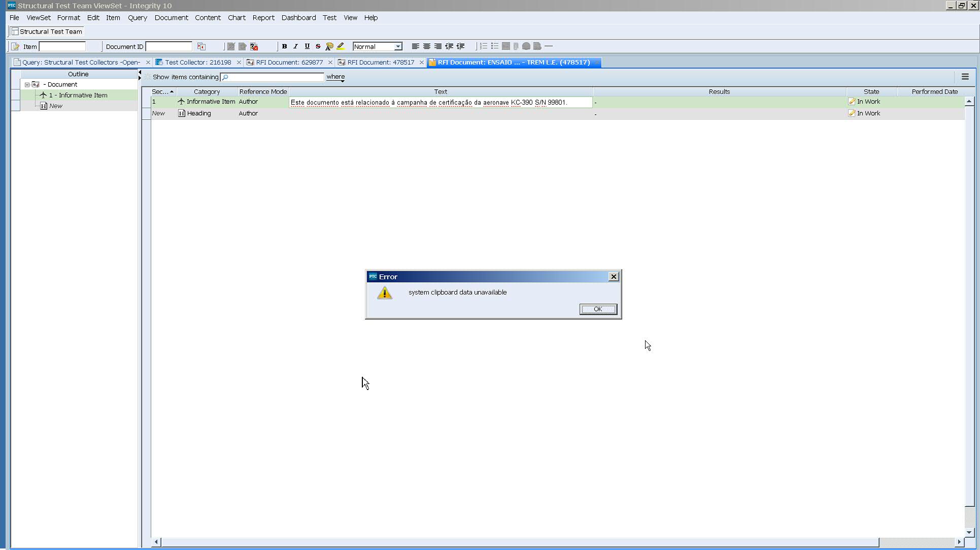Image resolution: width=980 pixels, height=550 pixels.
Task: Click the text highlight color icon
Action: [x=341, y=46]
